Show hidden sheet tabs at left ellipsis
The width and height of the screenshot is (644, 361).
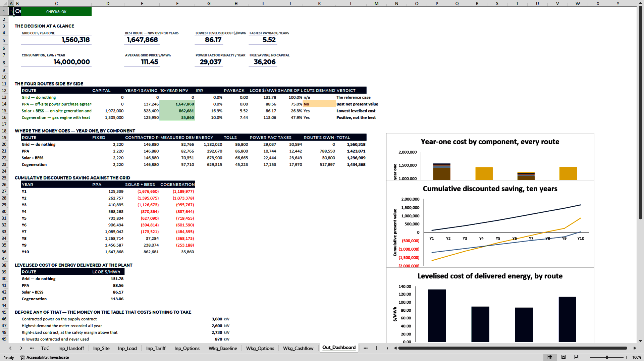[x=32, y=348]
